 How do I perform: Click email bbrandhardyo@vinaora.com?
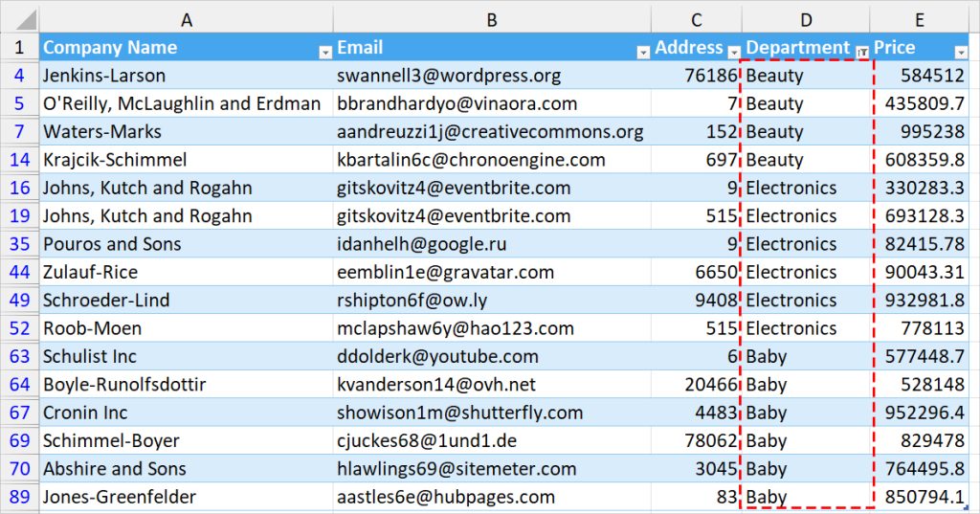tap(457, 103)
